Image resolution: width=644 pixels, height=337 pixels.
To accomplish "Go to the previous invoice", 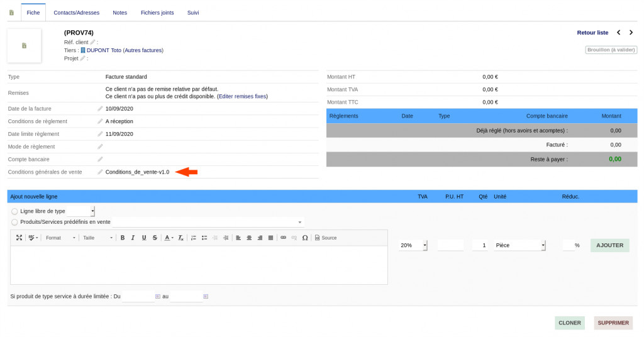I will (619, 33).
